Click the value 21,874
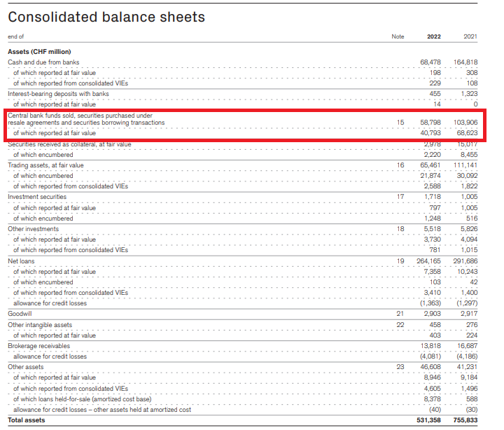504x430 pixels. tap(430, 176)
